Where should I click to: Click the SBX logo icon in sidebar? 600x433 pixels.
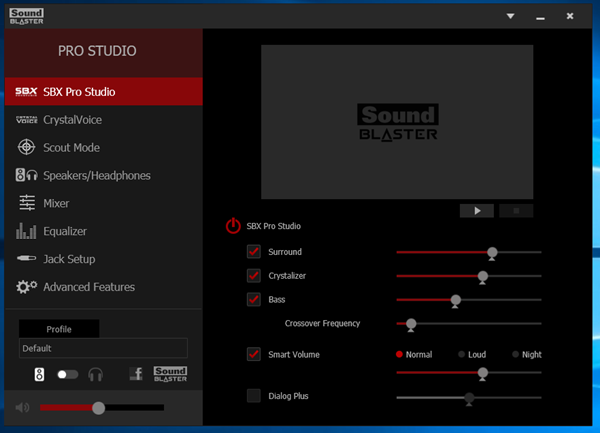(x=26, y=92)
